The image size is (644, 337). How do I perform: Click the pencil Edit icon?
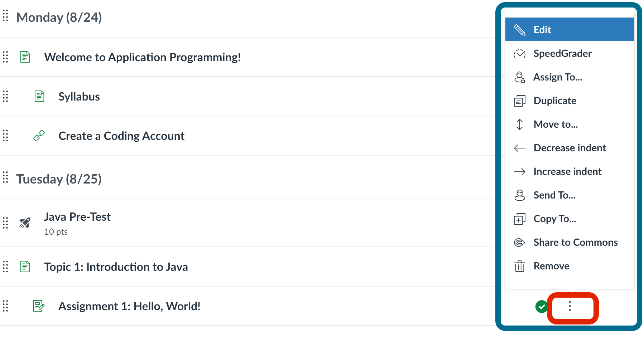coord(519,30)
